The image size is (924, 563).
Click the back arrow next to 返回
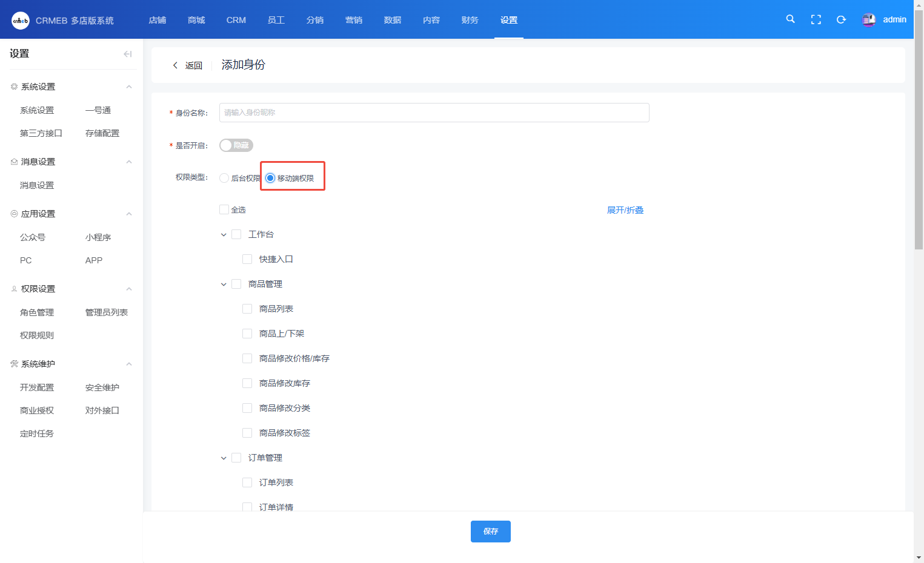(x=176, y=65)
